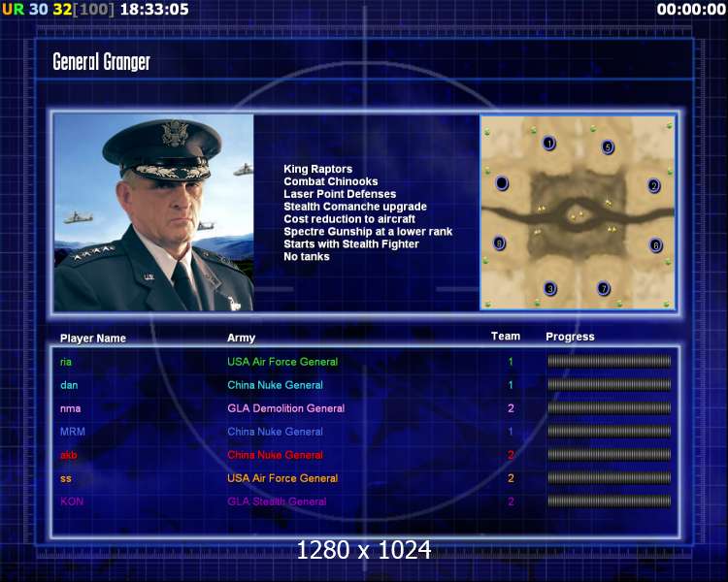Image resolution: width=728 pixels, height=582 pixels.
Task: Click Spectre Gunship at a lower rank
Action: (x=368, y=232)
